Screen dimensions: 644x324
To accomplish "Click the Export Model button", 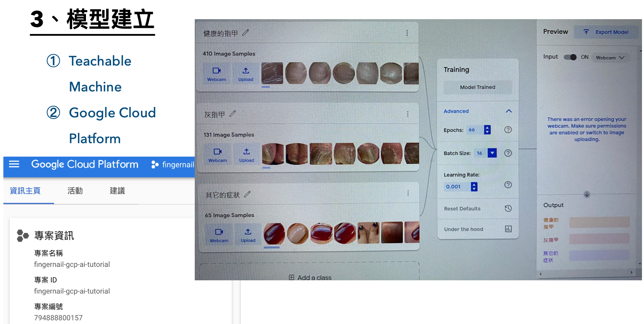I will click(x=606, y=32).
